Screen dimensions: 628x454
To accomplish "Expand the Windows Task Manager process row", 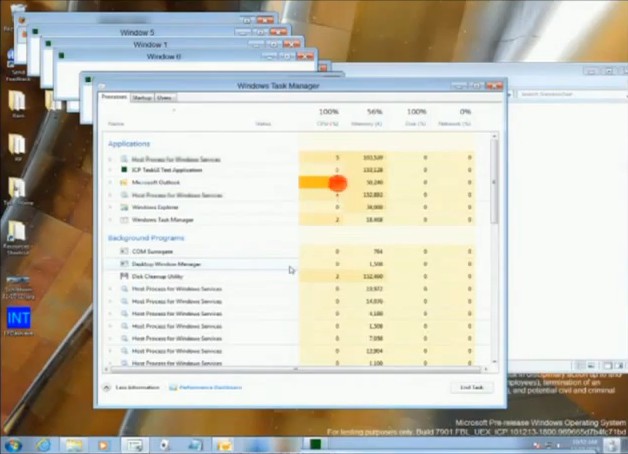I will pyautogui.click(x=110, y=220).
